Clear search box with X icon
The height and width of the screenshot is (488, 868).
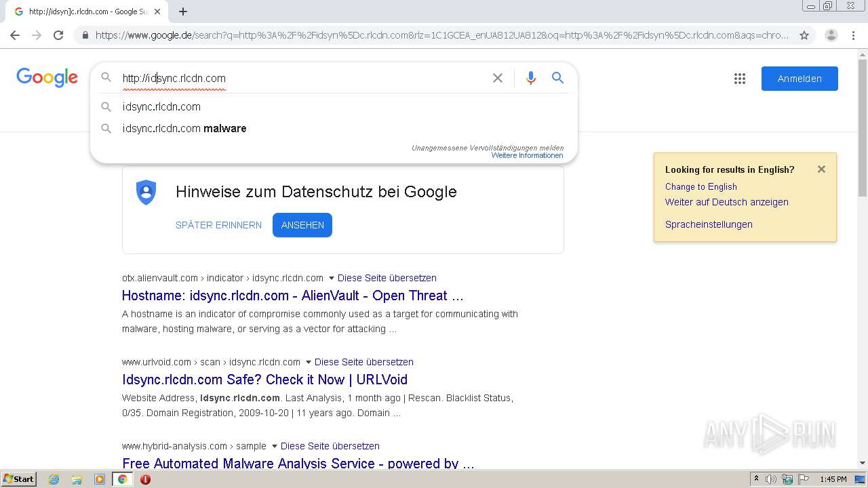(498, 78)
